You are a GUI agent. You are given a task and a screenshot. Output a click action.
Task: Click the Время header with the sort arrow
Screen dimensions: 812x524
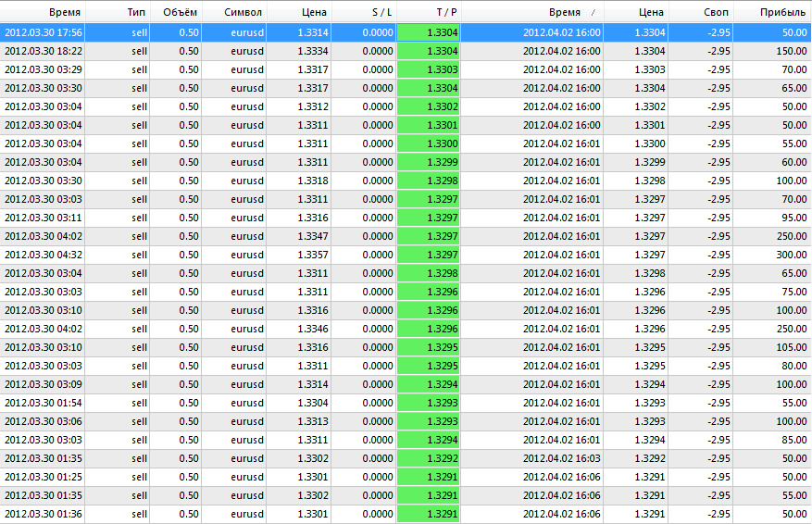point(532,12)
